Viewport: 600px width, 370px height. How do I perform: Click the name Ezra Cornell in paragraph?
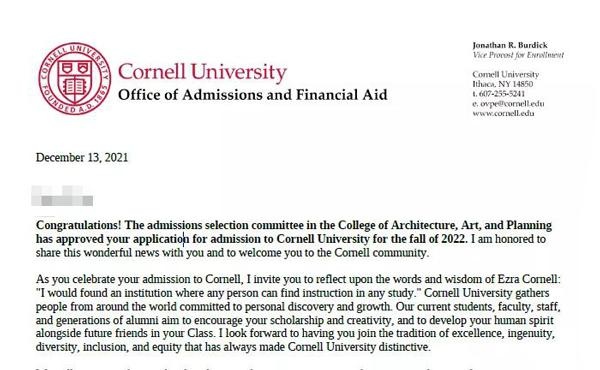click(x=527, y=279)
